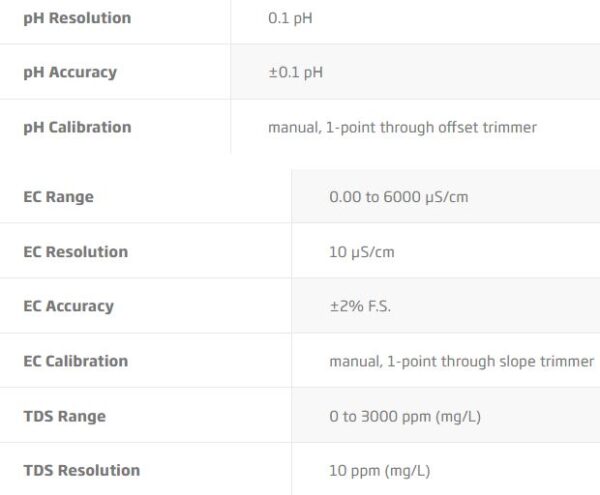Select the 10 µS/cm resolution value
The image size is (600, 495).
pyautogui.click(x=362, y=252)
